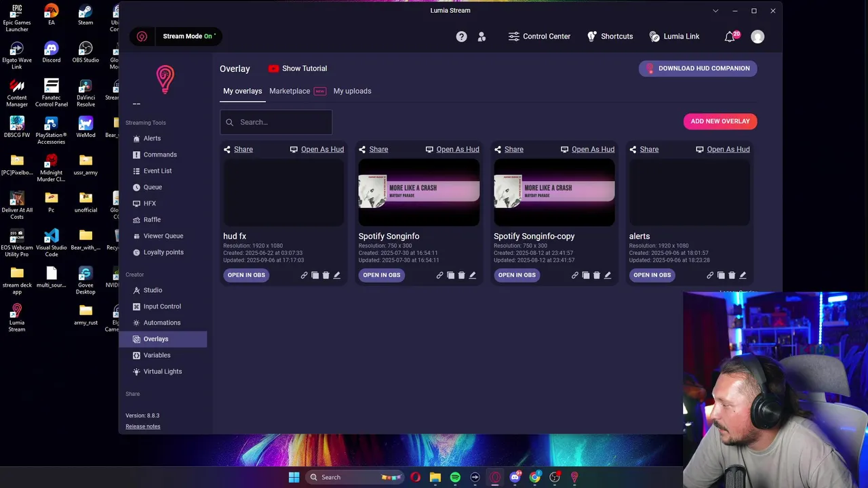This screenshot has height=488, width=868.
Task: Delete the alerts overlay
Action: 732,275
